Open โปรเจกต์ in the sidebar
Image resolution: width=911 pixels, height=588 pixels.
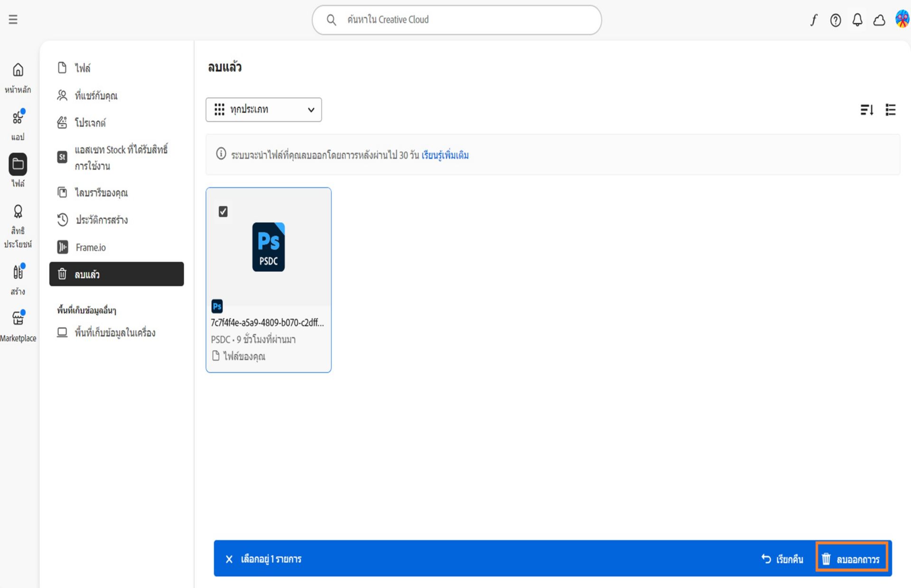pyautogui.click(x=116, y=123)
